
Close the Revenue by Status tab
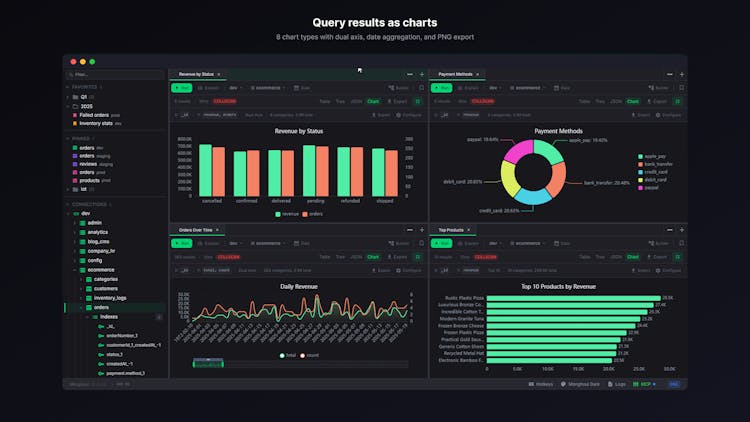coord(219,74)
